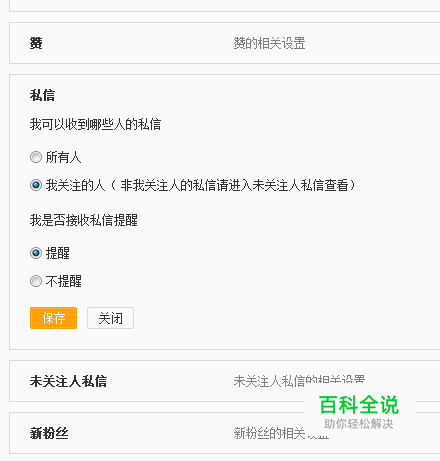Choose the 不提醒 radio button
The image size is (440, 461).
click(36, 281)
